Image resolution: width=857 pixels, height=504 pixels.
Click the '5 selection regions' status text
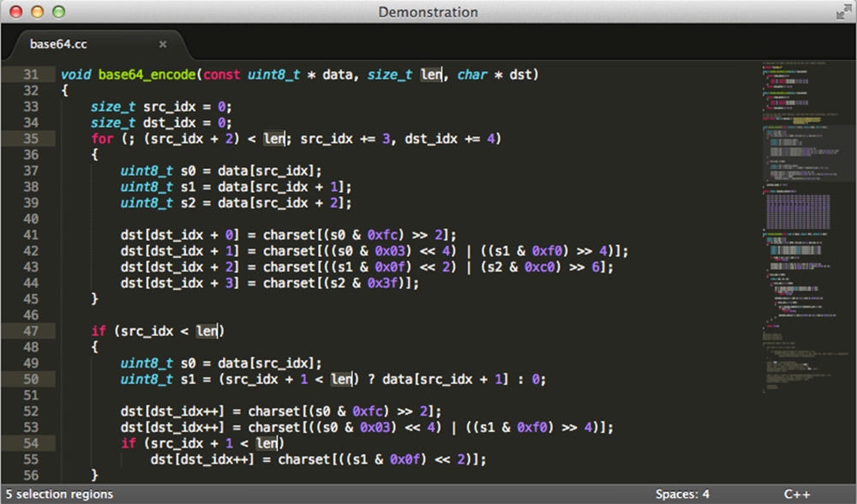(x=59, y=495)
